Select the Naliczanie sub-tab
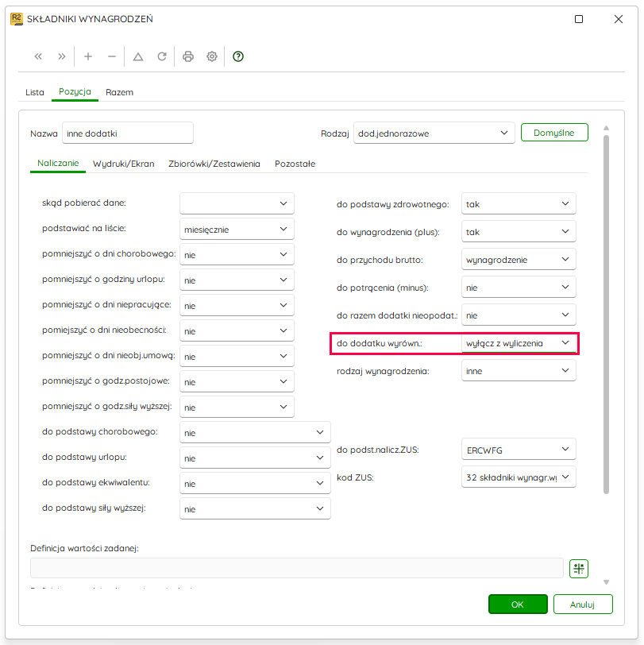The image size is (644, 645). tap(58, 164)
